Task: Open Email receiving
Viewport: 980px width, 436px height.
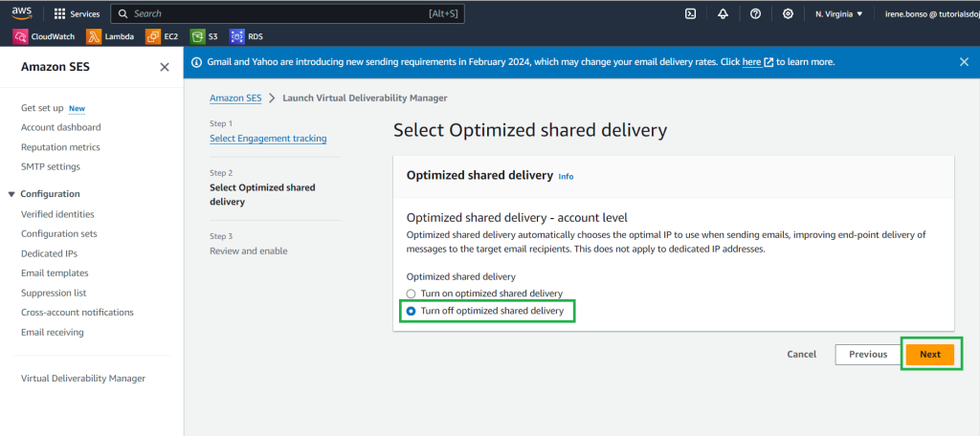Action: [x=52, y=333]
